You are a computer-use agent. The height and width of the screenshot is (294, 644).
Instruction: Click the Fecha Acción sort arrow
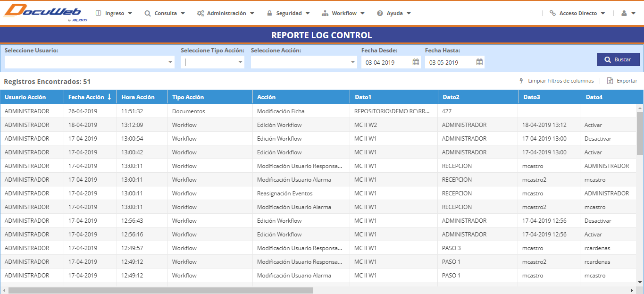[109, 97]
